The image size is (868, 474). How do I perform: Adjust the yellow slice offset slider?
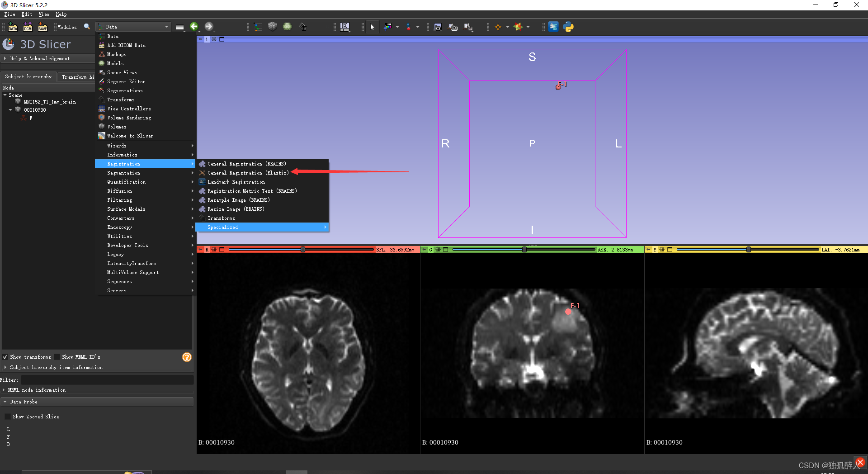(748, 250)
